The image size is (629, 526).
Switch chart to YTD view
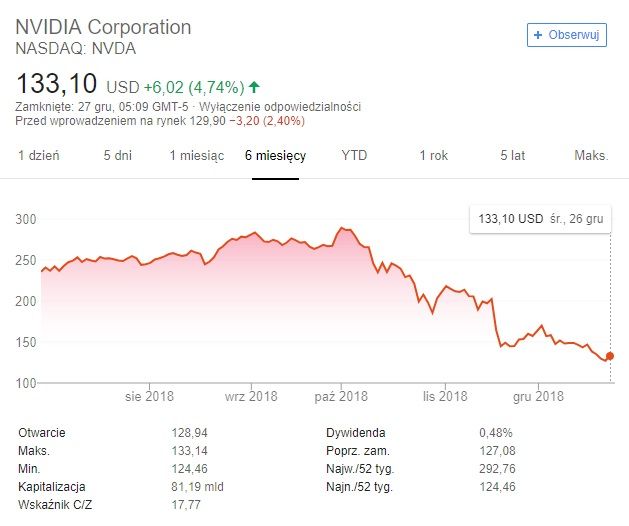click(354, 156)
